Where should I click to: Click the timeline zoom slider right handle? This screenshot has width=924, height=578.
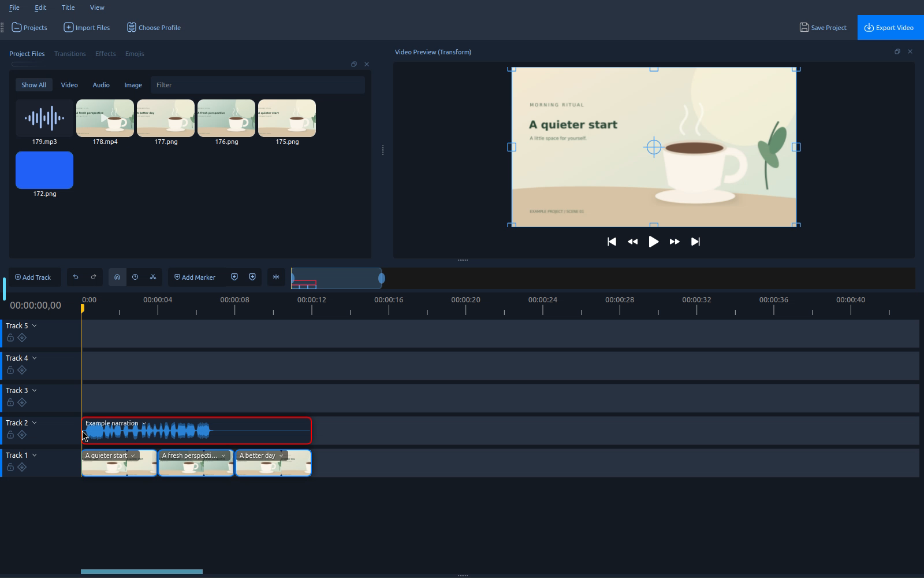(x=381, y=279)
